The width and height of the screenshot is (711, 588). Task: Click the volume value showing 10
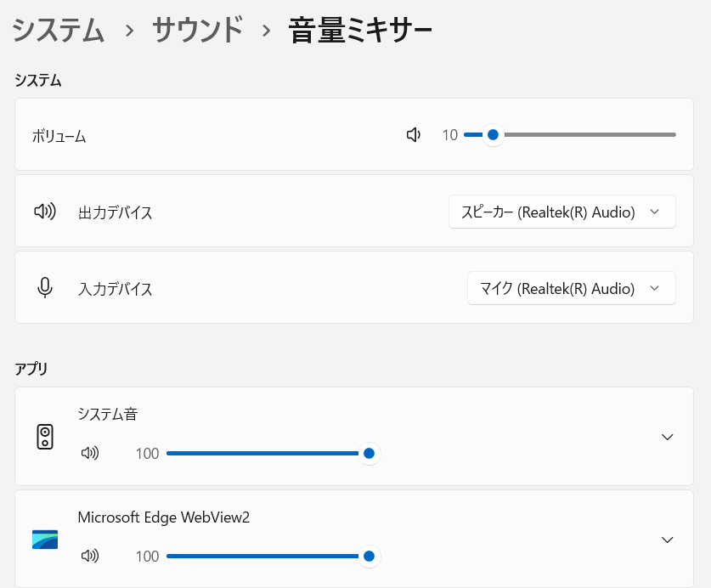click(449, 134)
